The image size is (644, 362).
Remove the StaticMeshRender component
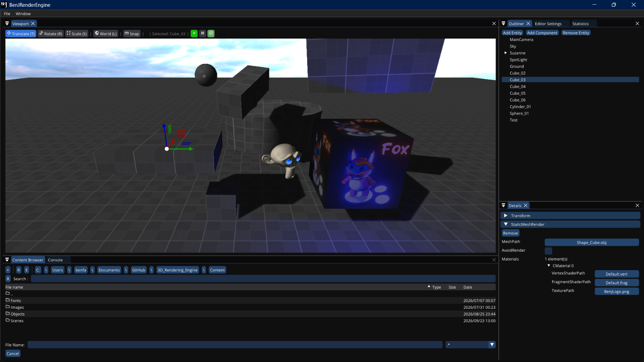tap(511, 233)
